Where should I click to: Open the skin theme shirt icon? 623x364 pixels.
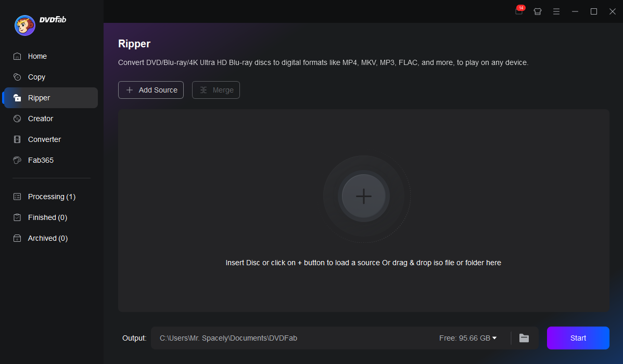pos(538,11)
